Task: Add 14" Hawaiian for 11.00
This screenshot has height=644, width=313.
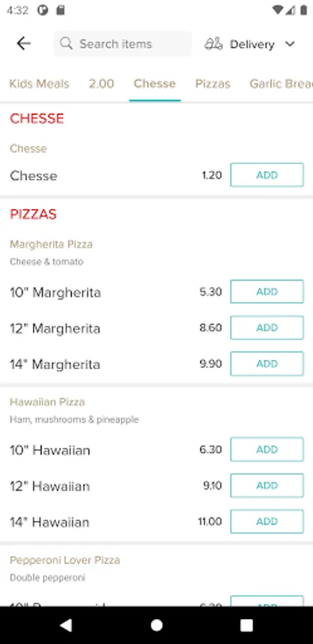Action: [267, 522]
